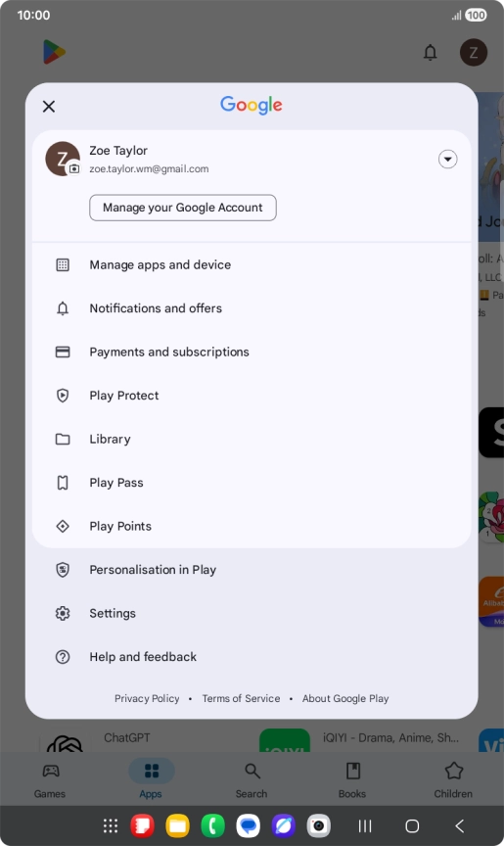Tap the shield icon beside Play Protect
The image size is (504, 846).
pyautogui.click(x=63, y=396)
